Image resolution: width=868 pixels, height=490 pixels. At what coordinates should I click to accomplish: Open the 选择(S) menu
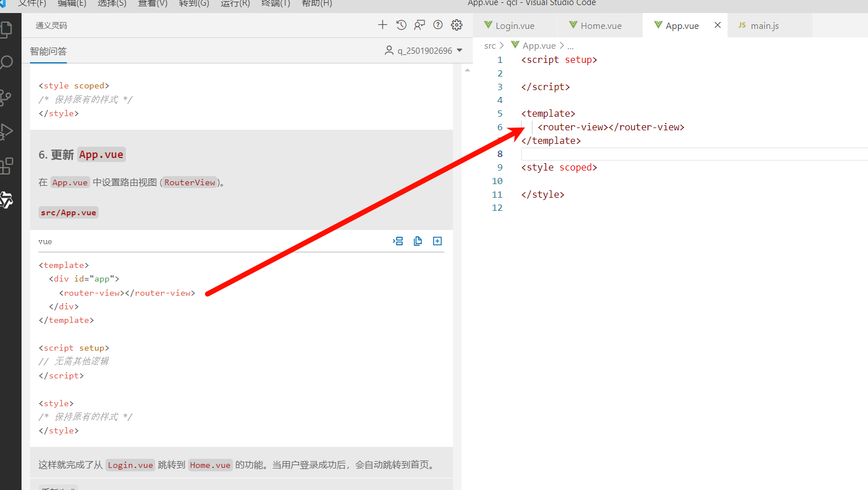pos(112,3)
